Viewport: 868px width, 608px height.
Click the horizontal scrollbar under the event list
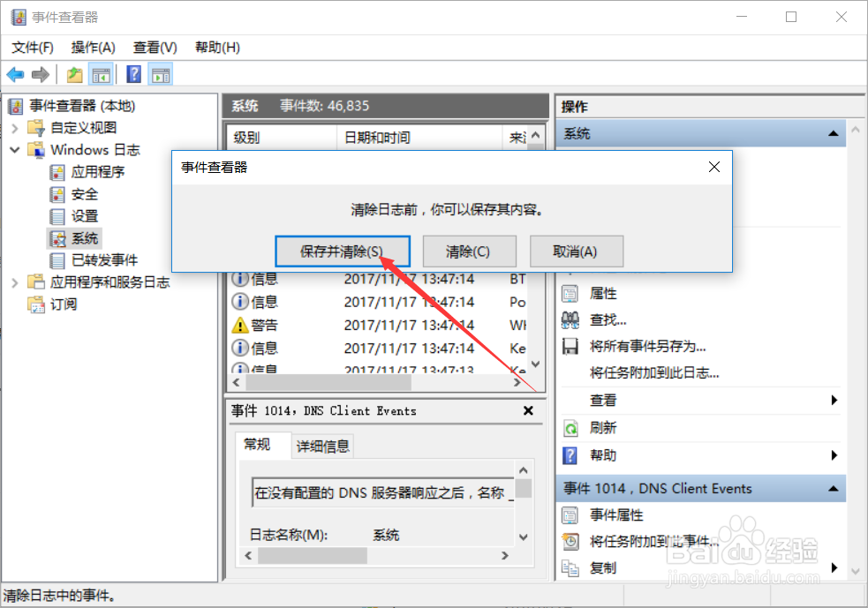pos(327,382)
